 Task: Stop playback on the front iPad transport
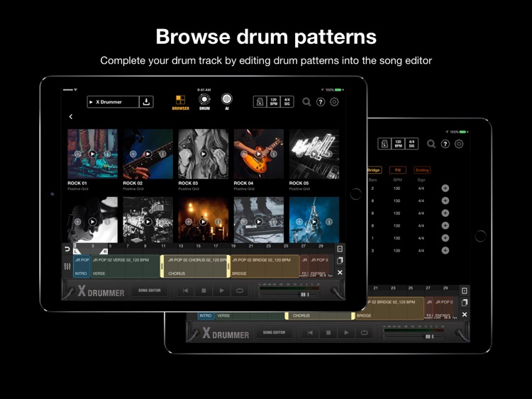204,291
